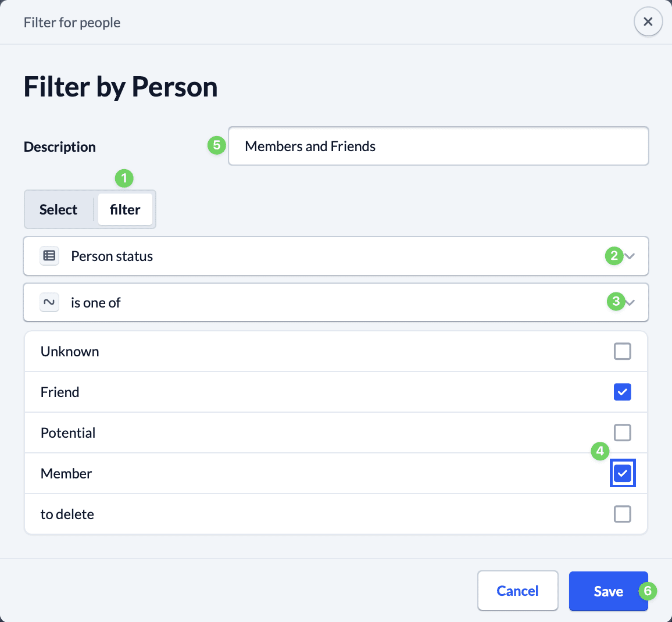Focus the Description text field
672x622 pixels.
coord(438,146)
